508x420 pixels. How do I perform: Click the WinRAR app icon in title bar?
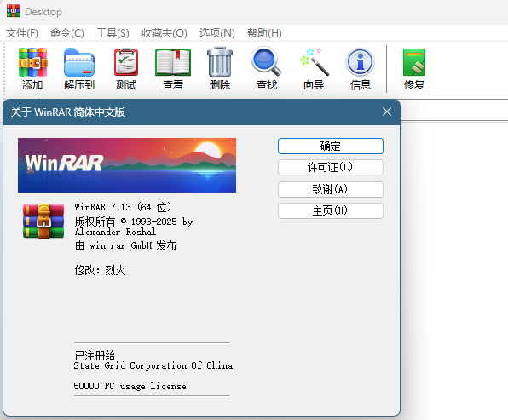click(14, 11)
